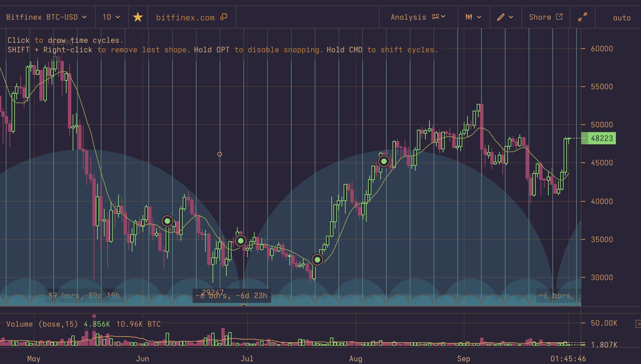Viewport: 641px width, 364px height.
Task: Select the green cycle anchor in early August
Action: pos(384,161)
